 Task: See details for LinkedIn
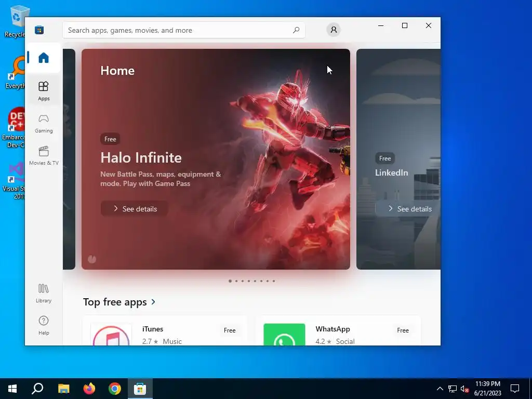tap(409, 209)
